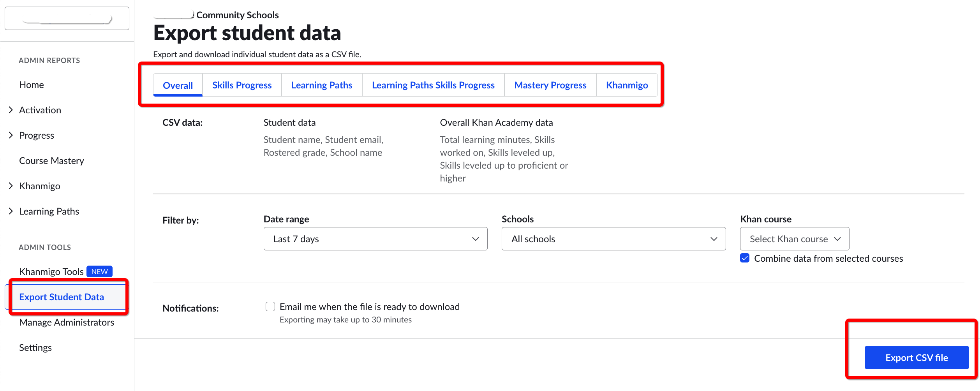Image resolution: width=980 pixels, height=391 pixels.
Task: Expand the Progress section chevron
Action: tap(11, 136)
